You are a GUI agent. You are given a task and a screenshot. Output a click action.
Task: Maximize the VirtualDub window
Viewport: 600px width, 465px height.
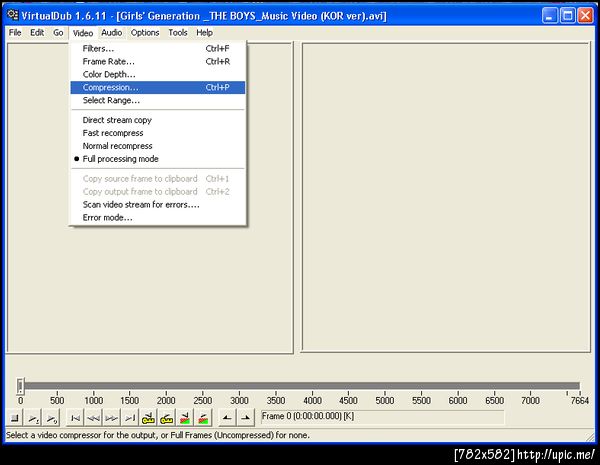568,16
